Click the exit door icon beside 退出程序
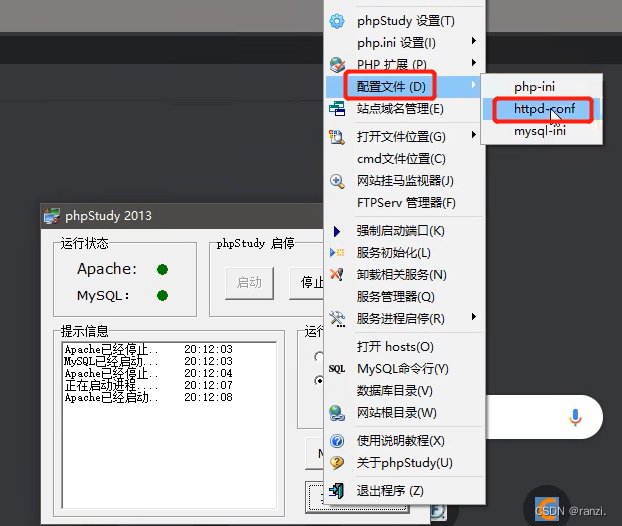Image resolution: width=622 pixels, height=526 pixels. (x=337, y=491)
